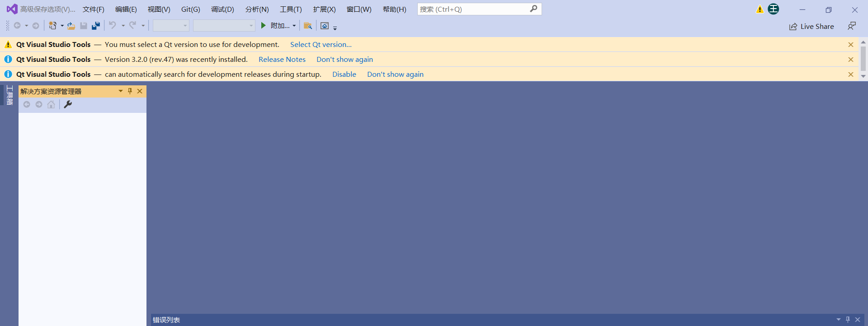The image size is (868, 326).
Task: Toggle Error List panel auto-hide pin
Action: tap(848, 319)
